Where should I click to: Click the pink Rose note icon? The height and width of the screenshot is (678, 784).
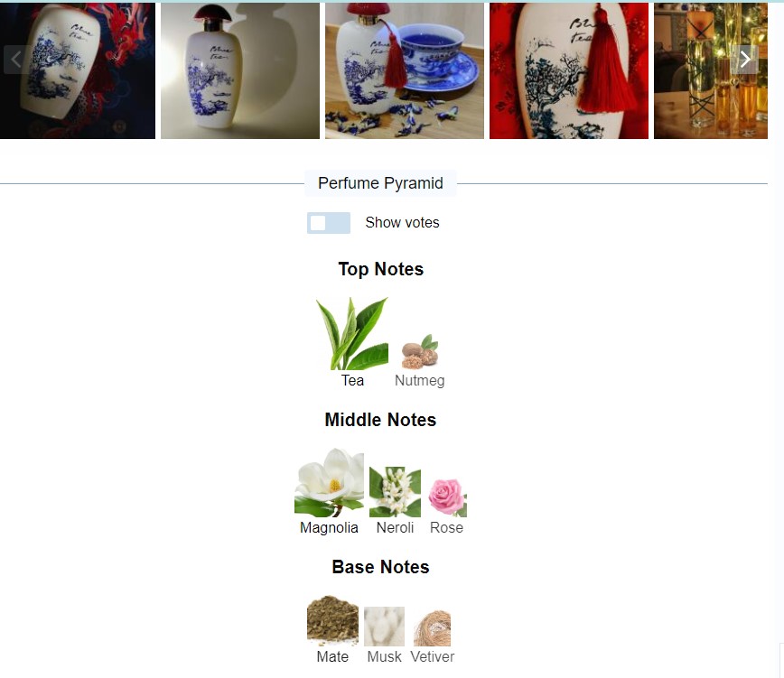pyautogui.click(x=447, y=497)
